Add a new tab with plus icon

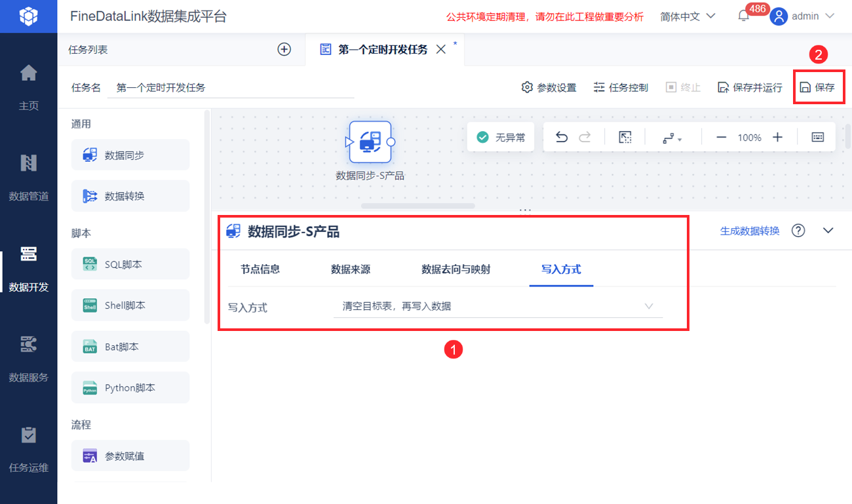tap(284, 49)
